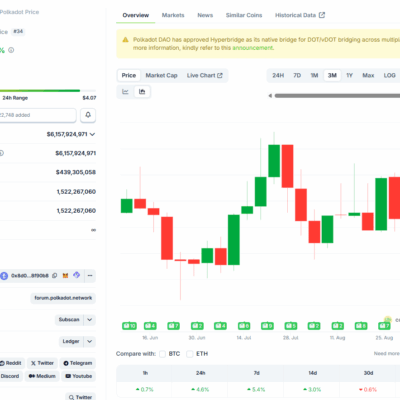Image resolution: width=400 pixels, height=400 pixels.
Task: Select the Price chart tab
Action: click(x=129, y=75)
